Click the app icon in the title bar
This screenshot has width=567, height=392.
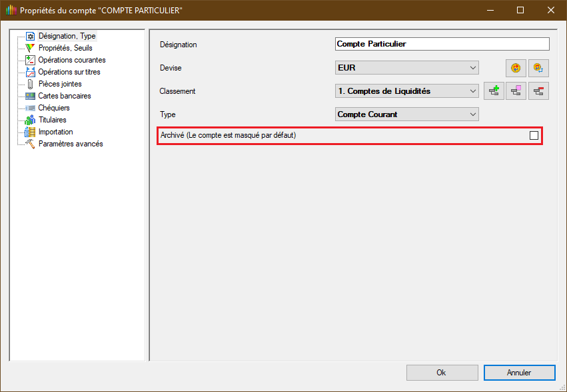tap(10, 11)
